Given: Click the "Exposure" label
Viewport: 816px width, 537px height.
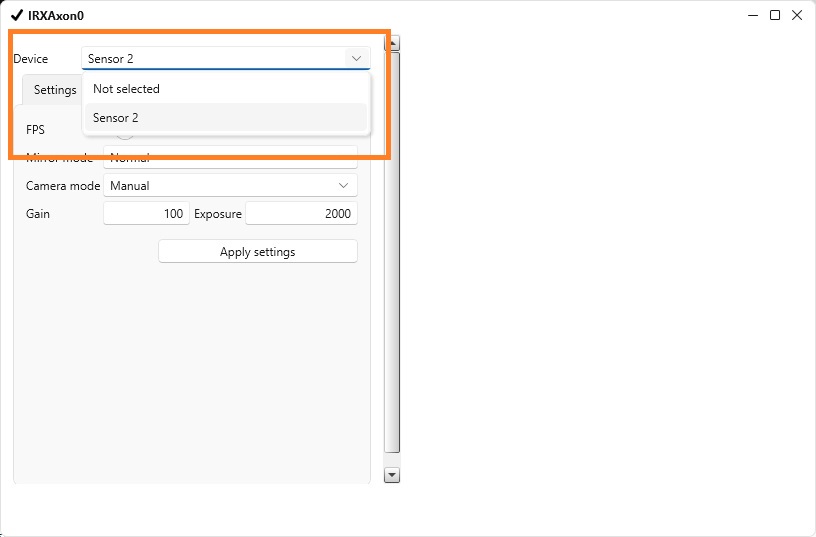Looking at the screenshot, I should tap(218, 214).
